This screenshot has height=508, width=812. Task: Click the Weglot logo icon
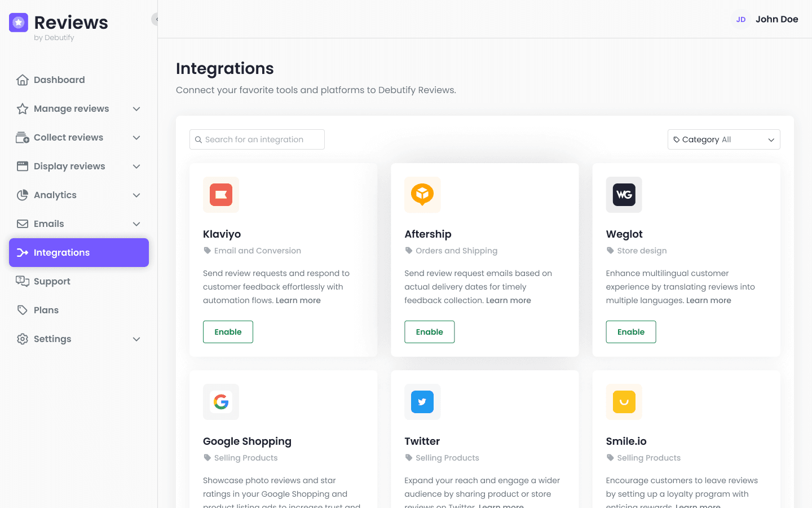point(624,195)
